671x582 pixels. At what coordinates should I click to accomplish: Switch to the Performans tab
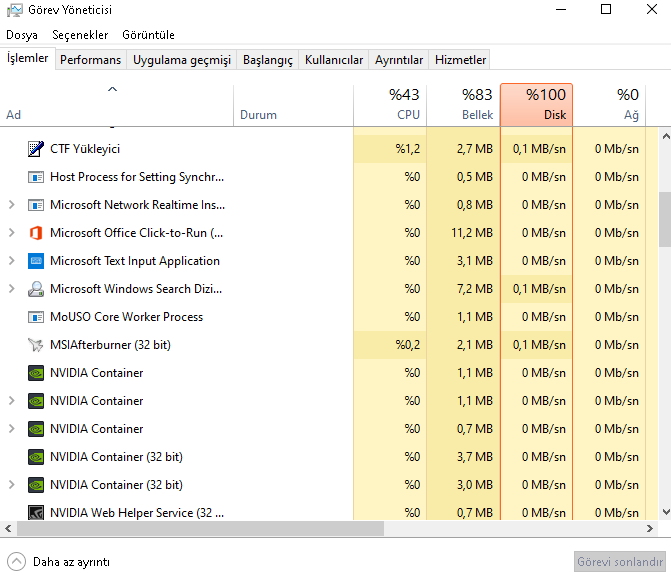point(90,60)
